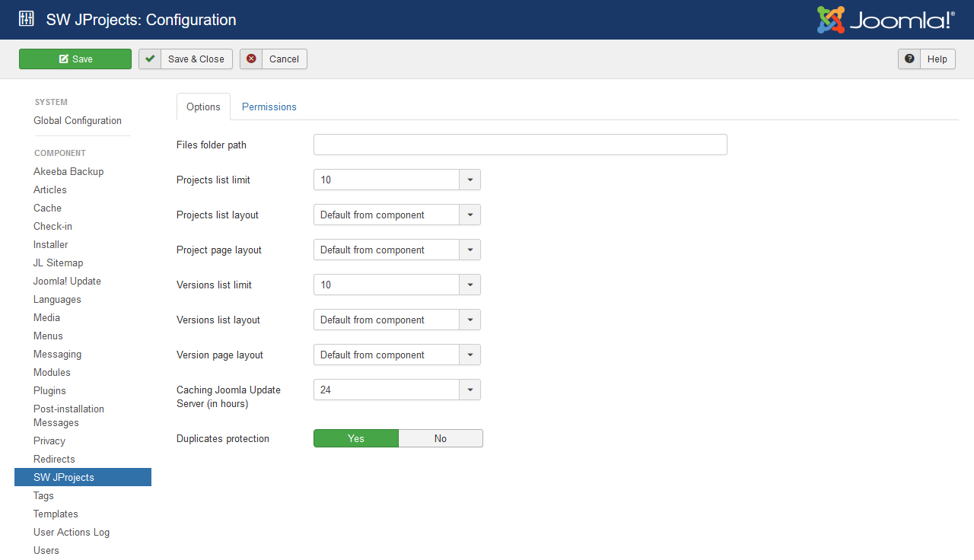Open the Versions list limit dropdown
Image resolution: width=974 pixels, height=560 pixels.
coord(397,285)
